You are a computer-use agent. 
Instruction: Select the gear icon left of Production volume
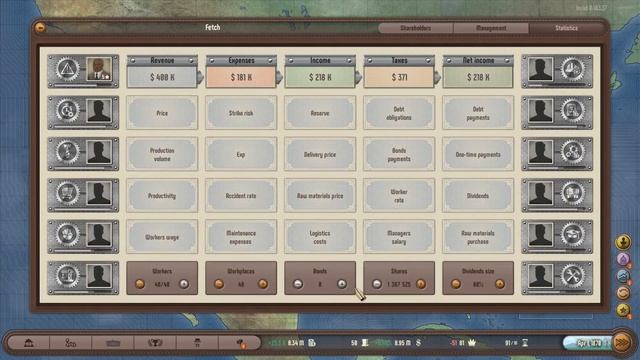pyautogui.click(x=67, y=151)
